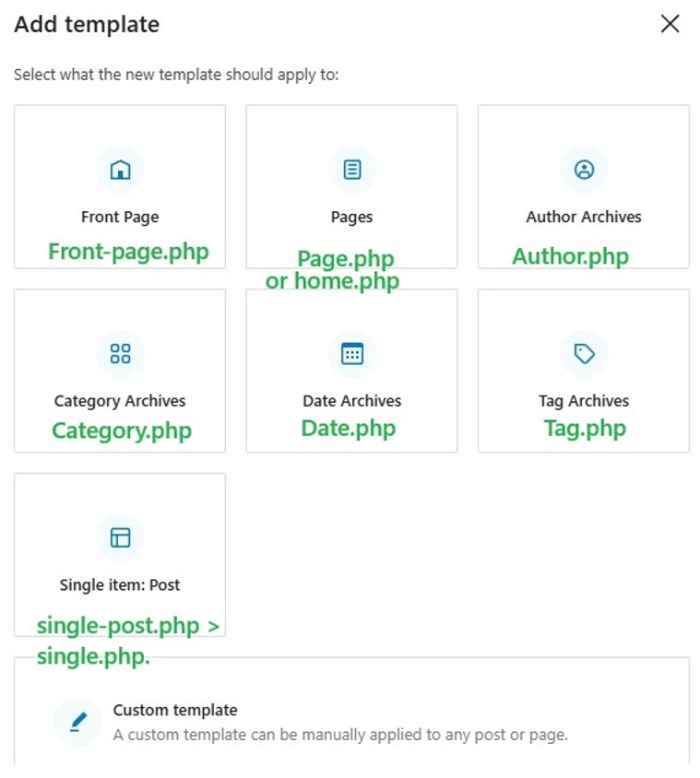Click the Category Archives grid icon
The image size is (700, 778).
pos(120,354)
